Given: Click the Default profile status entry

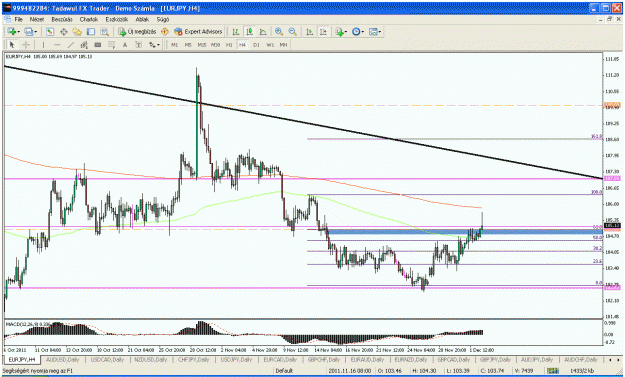Looking at the screenshot, I should (x=284, y=371).
